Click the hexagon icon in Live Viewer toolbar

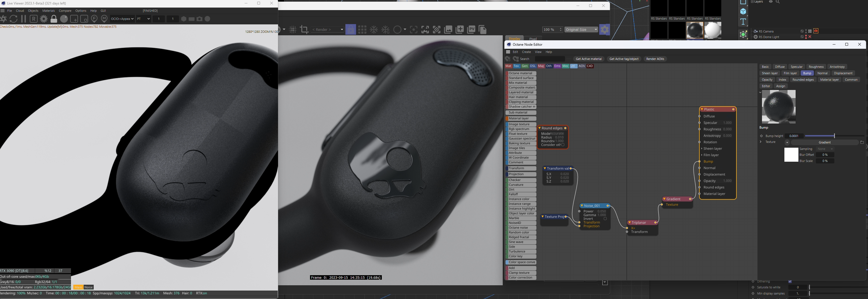(184, 19)
